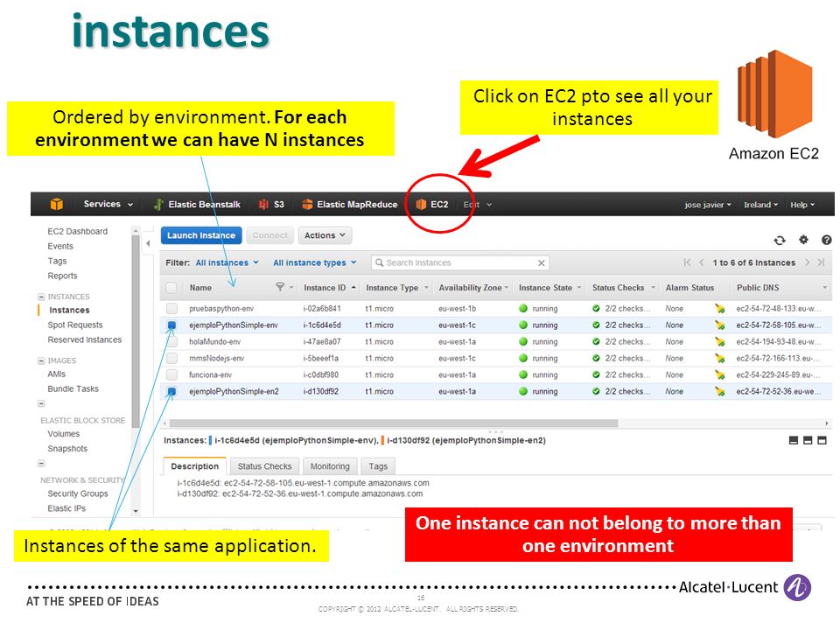This screenshot has width=840, height=630.
Task: Collapse the IMAGES section in sidebar
Action: pos(41,361)
